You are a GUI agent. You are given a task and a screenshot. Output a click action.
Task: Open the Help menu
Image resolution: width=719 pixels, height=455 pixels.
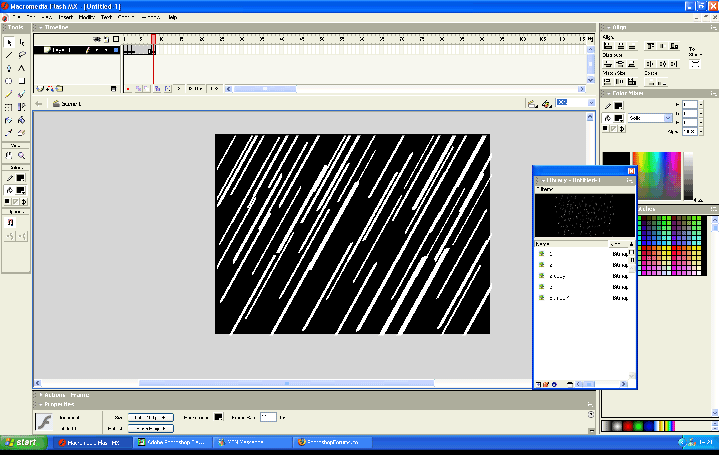pyautogui.click(x=172, y=17)
